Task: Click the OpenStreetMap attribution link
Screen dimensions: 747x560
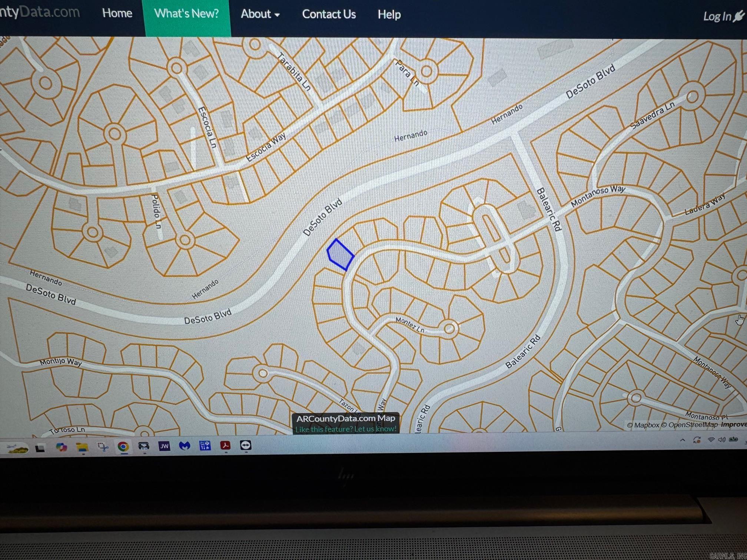Action: [x=692, y=425]
